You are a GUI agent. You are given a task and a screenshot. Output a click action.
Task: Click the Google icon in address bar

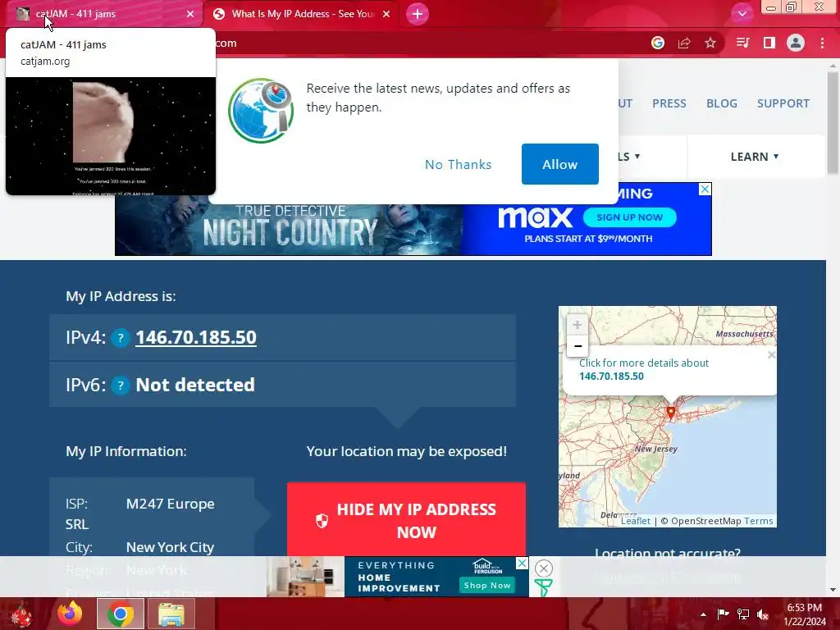(x=658, y=43)
